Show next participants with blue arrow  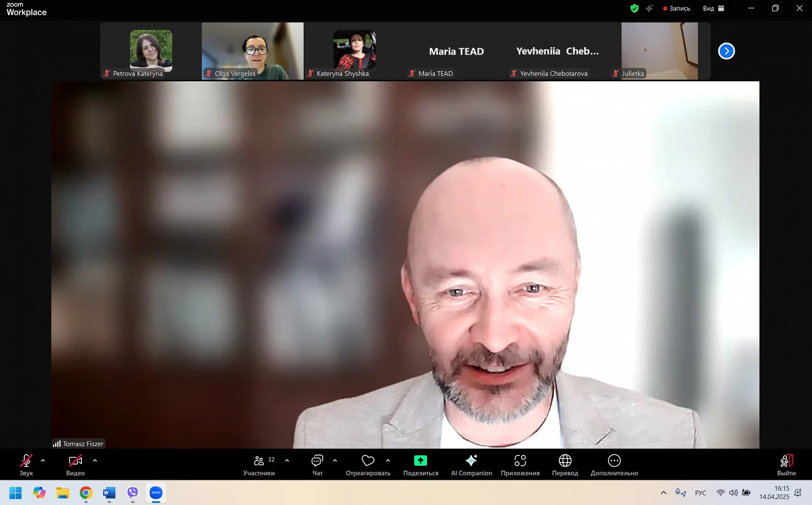[x=726, y=51]
